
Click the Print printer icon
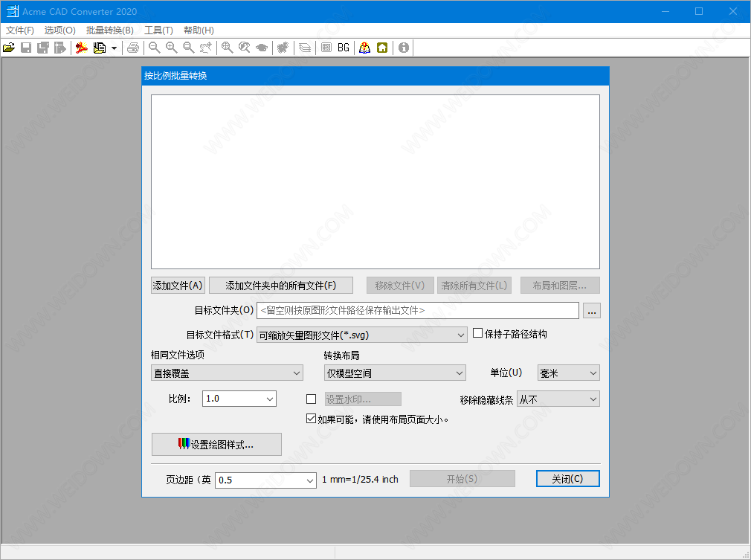[133, 48]
